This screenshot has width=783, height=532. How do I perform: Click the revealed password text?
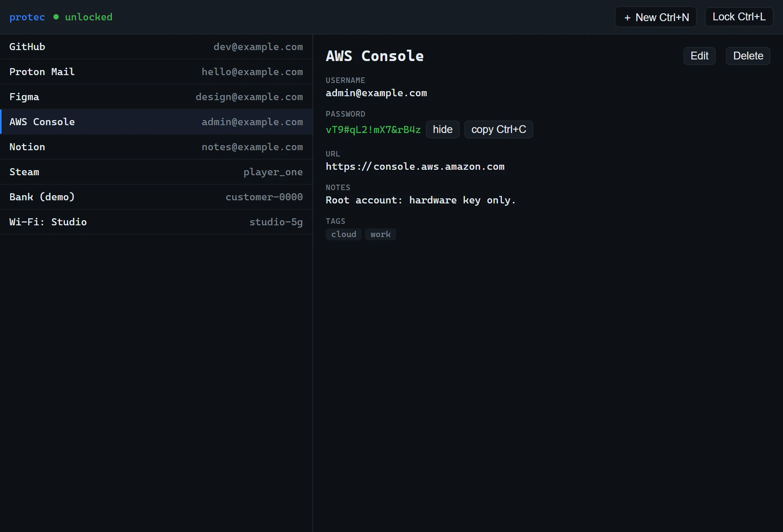coord(373,130)
